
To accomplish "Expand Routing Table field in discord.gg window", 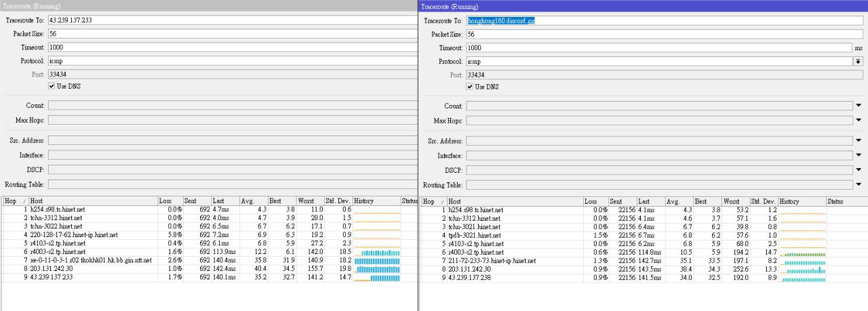I will click(858, 185).
